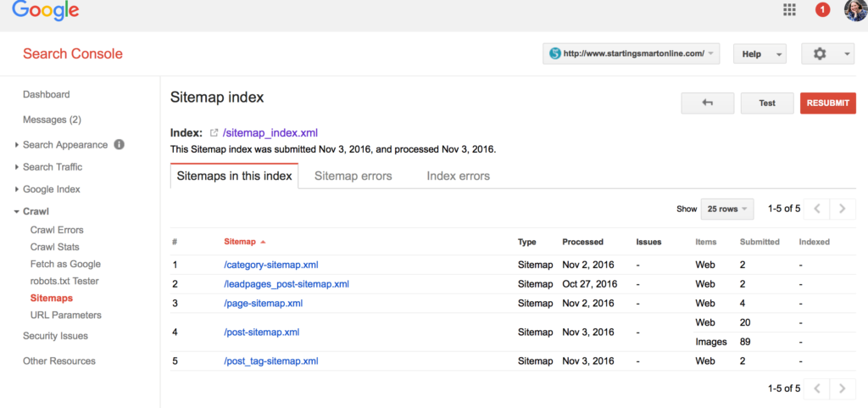Screen dimensions: 868x408
Task: Click the Sitemap index heading
Action: (217, 98)
